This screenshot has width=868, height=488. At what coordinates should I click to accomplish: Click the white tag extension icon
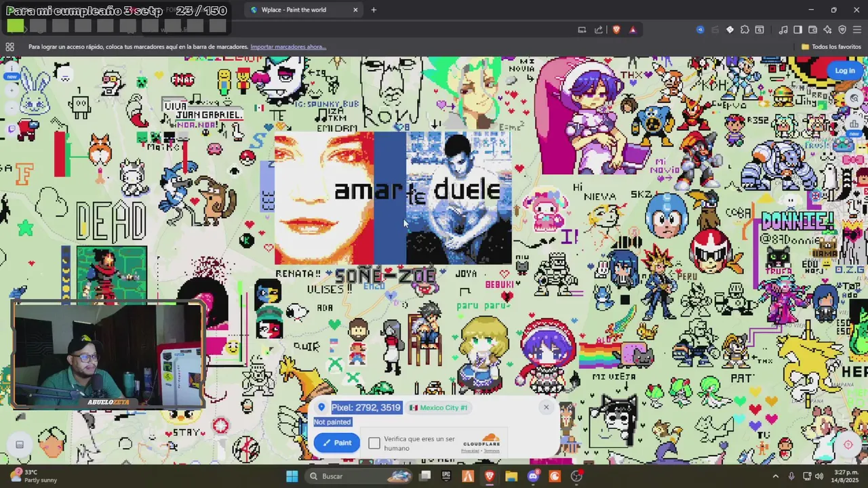pos(730,30)
